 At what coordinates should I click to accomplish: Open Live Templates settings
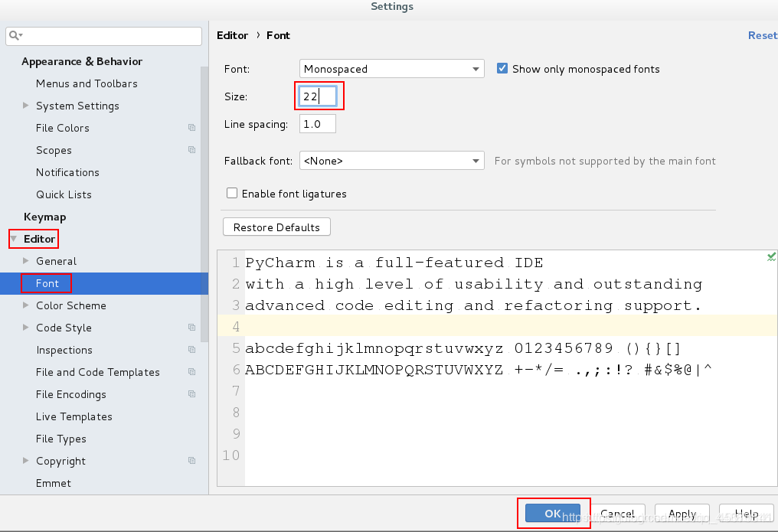coord(74,416)
